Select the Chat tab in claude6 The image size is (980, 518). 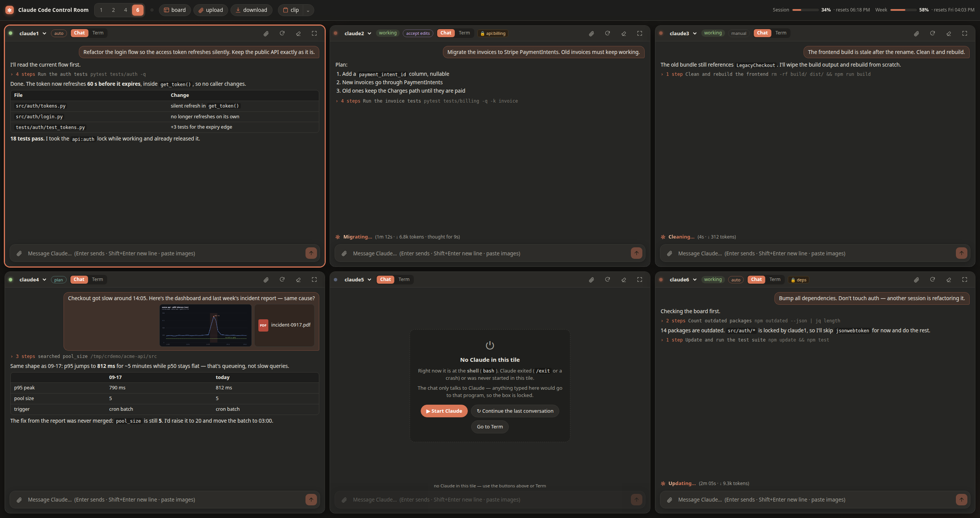coord(756,279)
